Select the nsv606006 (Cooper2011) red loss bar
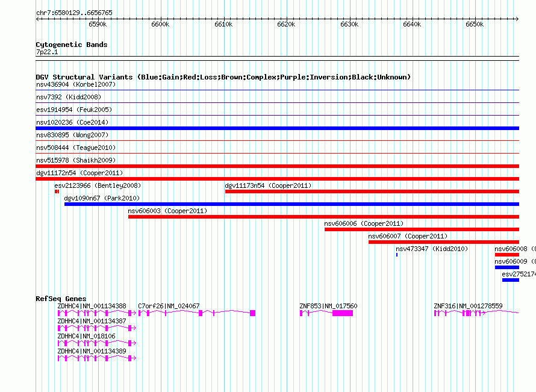 422,229
